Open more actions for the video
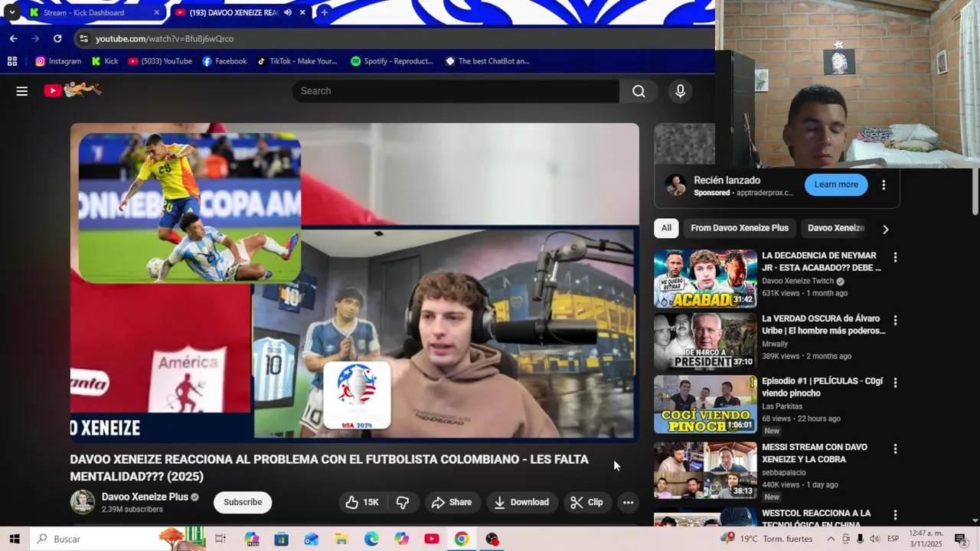980x551 pixels. click(628, 502)
